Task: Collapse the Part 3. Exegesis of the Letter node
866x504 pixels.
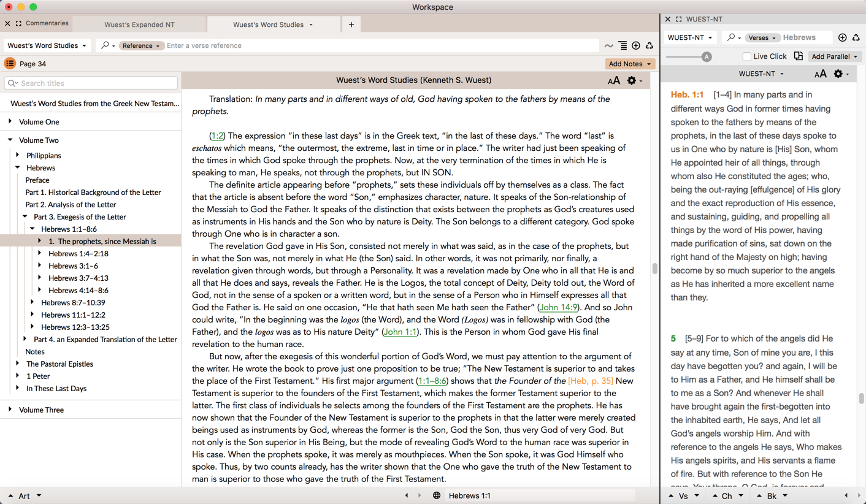Action: [x=25, y=216]
